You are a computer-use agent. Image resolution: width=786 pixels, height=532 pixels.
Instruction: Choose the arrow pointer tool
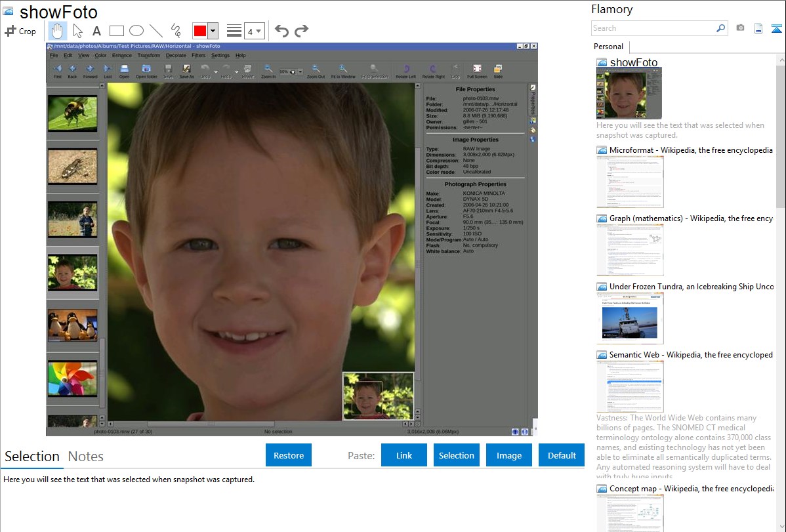point(77,31)
